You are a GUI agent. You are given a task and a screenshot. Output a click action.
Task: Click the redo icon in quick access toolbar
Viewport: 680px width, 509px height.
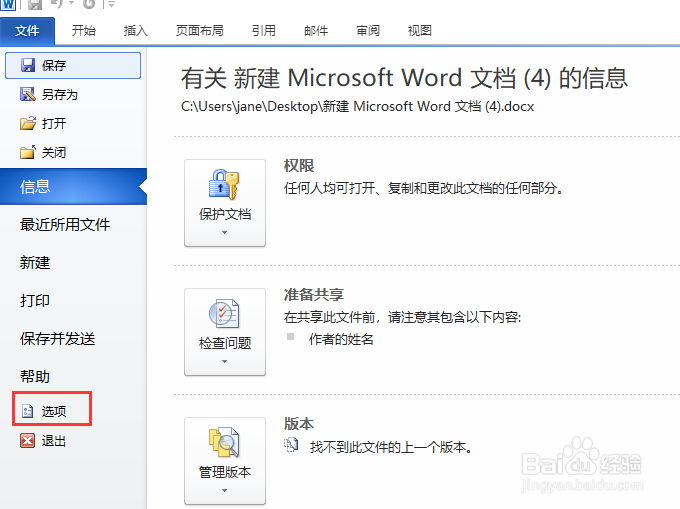click(x=89, y=4)
